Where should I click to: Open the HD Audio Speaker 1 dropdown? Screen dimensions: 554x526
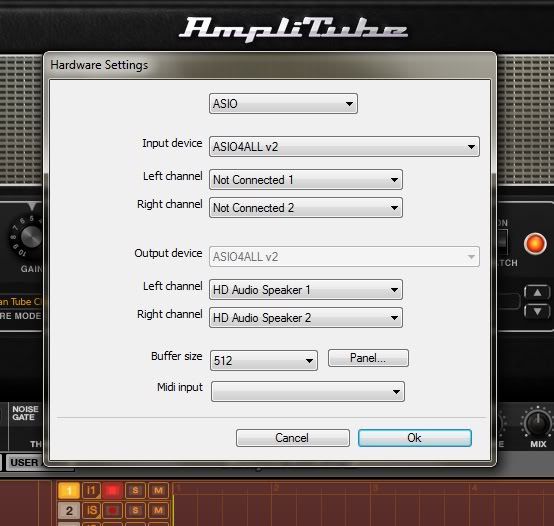[x=306, y=290]
